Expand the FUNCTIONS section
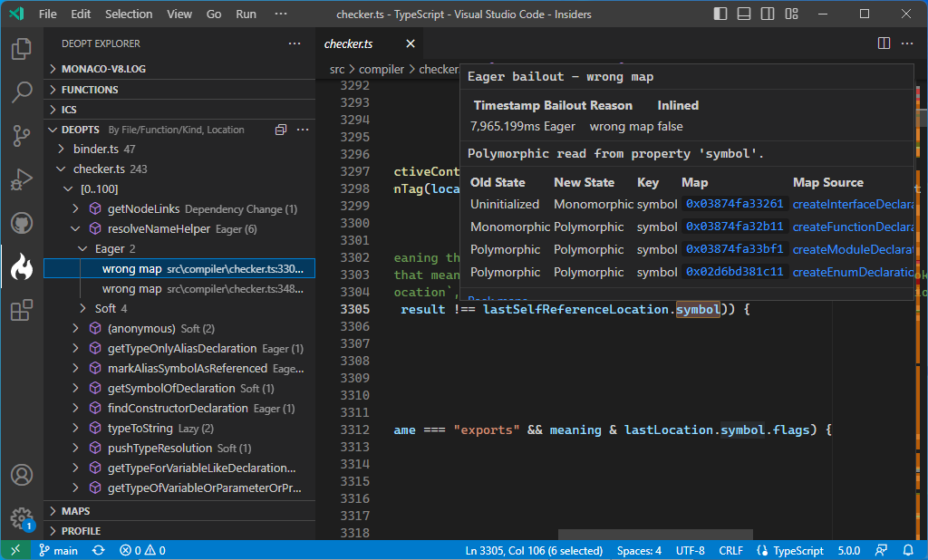928x560 pixels. 90,90
